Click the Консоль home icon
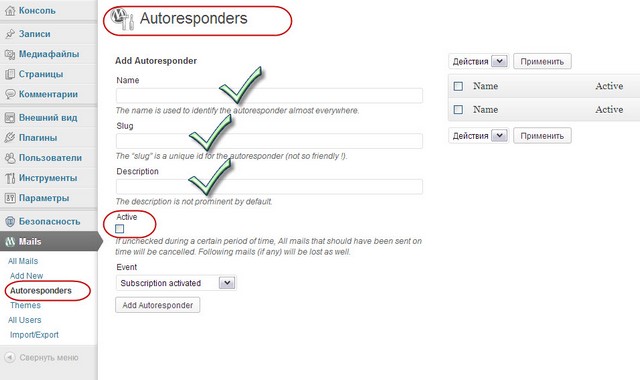 10,11
